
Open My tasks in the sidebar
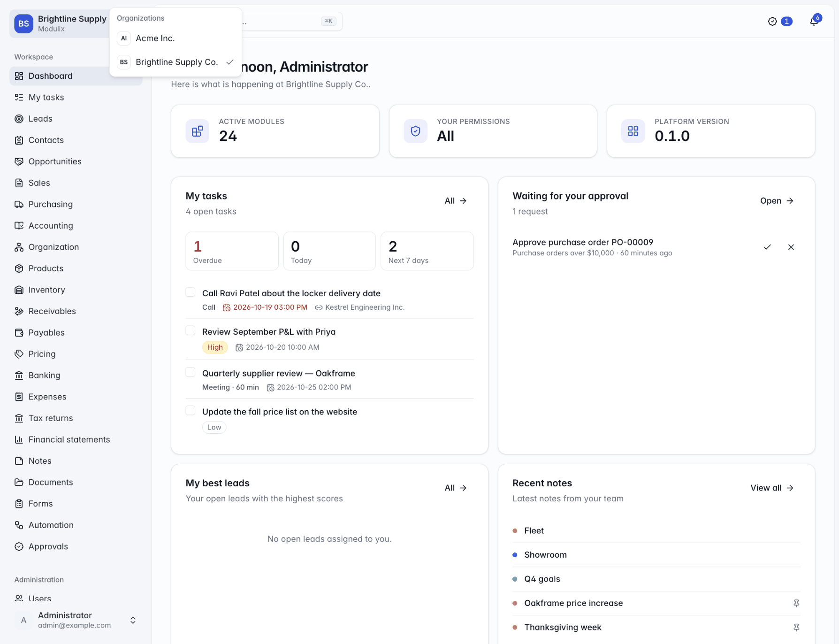[76, 97]
